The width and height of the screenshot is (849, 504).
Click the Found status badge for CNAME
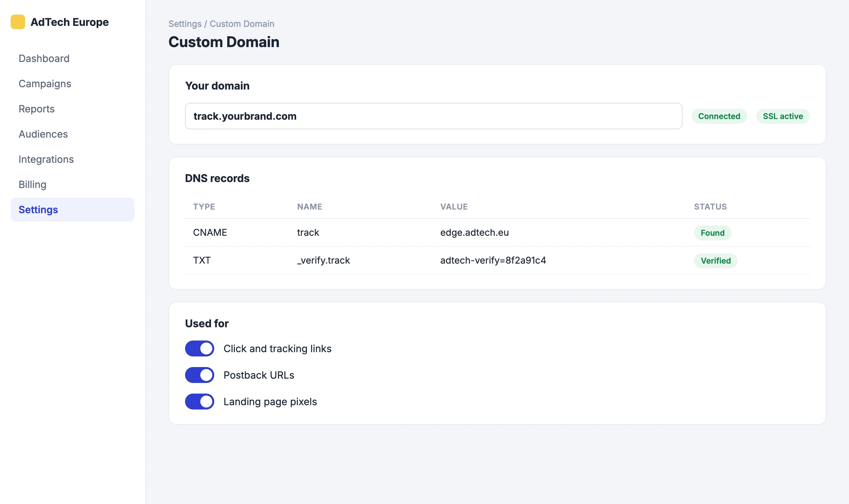[712, 233]
